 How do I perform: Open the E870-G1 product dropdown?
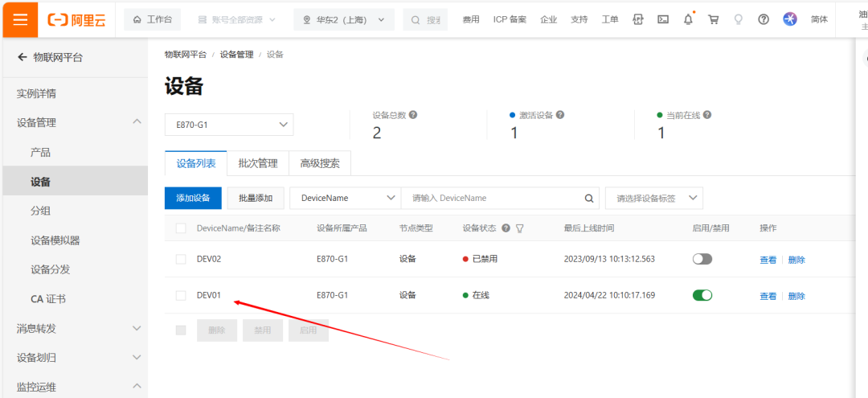click(229, 125)
